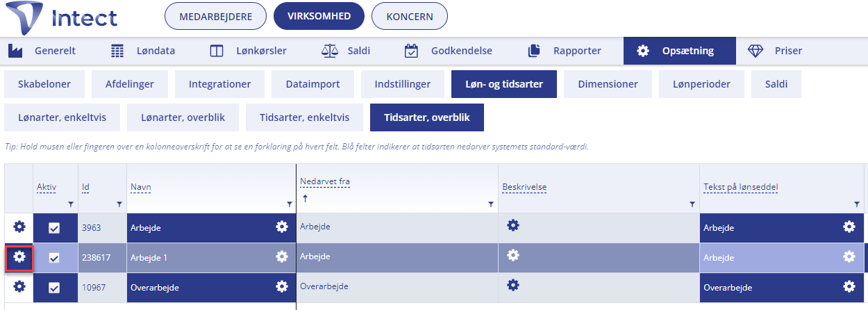Open Beskrivelse gear for Arbejde 1 row

pyautogui.click(x=513, y=255)
